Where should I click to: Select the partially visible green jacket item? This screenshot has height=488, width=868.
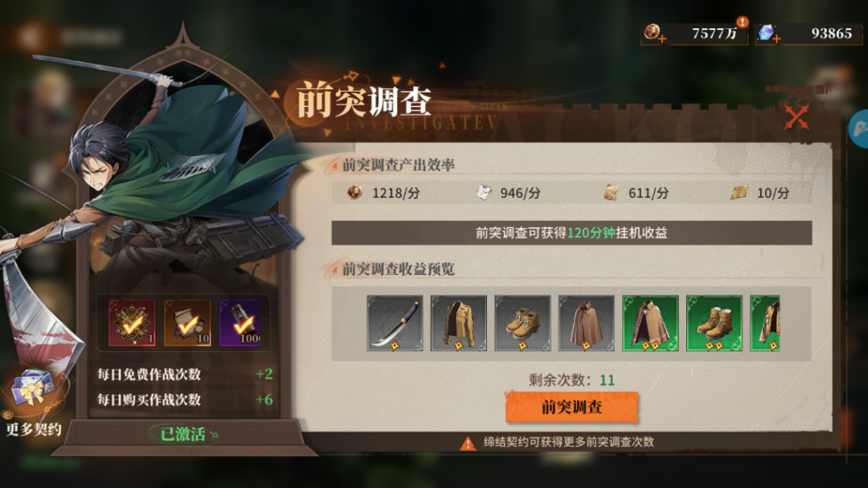tap(765, 323)
